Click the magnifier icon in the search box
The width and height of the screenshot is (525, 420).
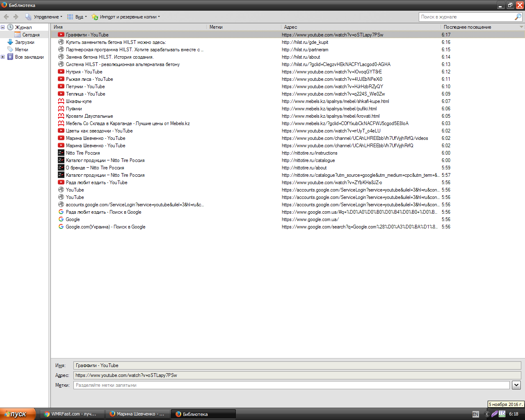click(x=518, y=17)
